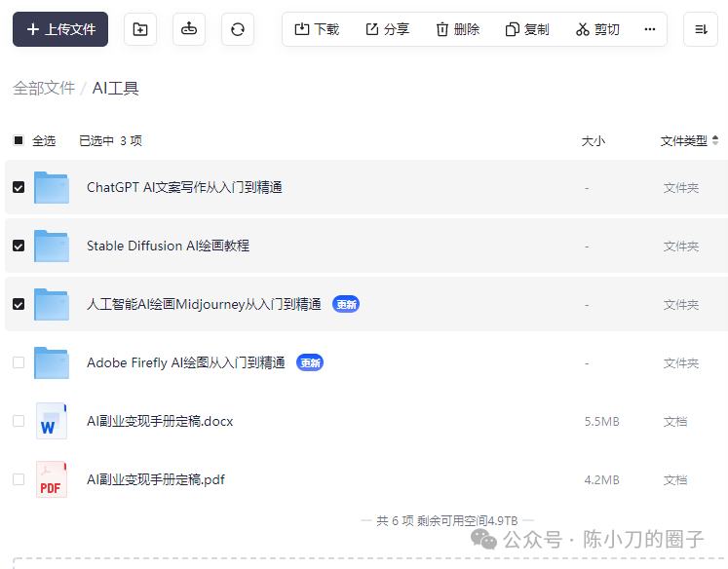The width and height of the screenshot is (728, 569).
Task: Delete selected items with 删除
Action: (457, 29)
